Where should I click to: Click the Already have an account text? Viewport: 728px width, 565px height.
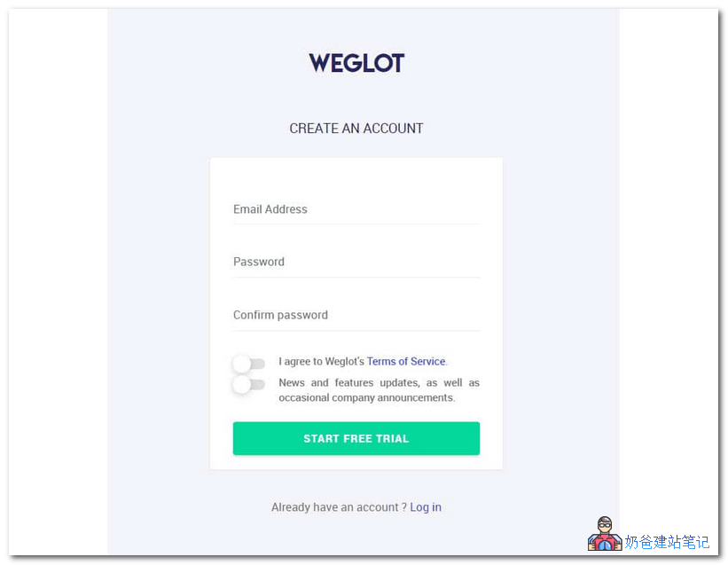[x=335, y=506]
